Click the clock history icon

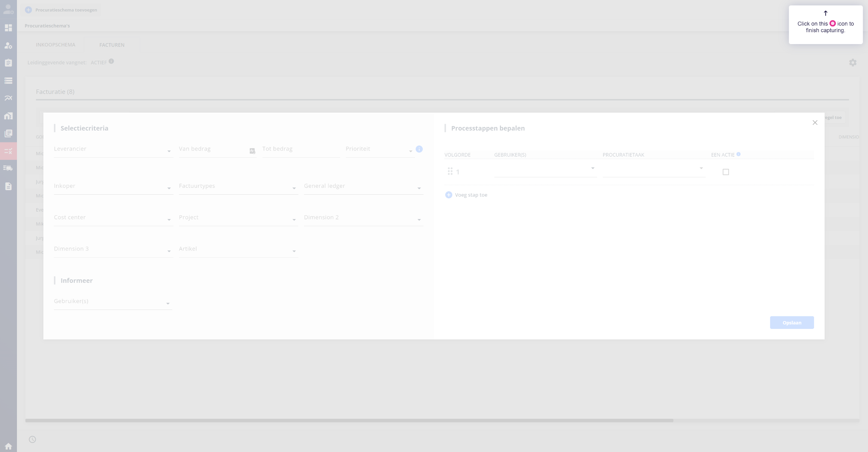[x=32, y=439]
